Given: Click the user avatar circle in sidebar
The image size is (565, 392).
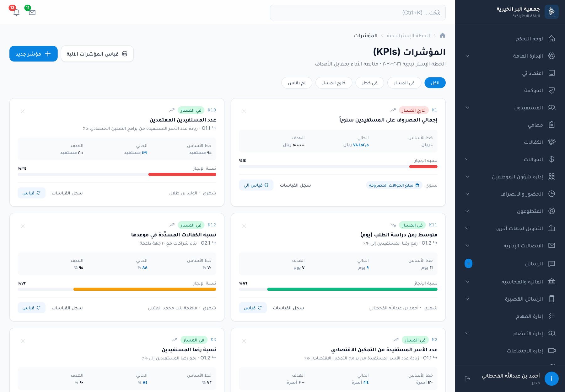Looking at the screenshot, I should pyautogui.click(x=552, y=379).
